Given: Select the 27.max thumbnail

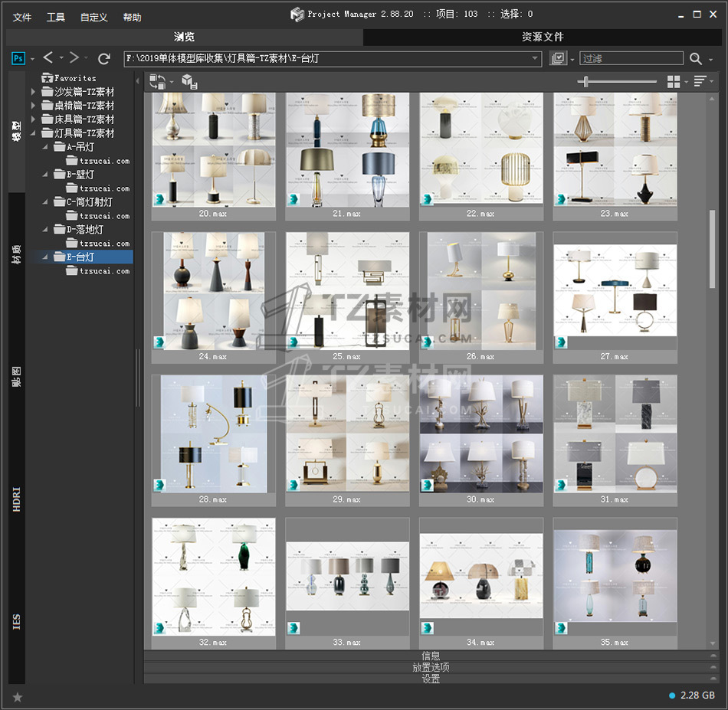Looking at the screenshot, I should coord(615,291).
